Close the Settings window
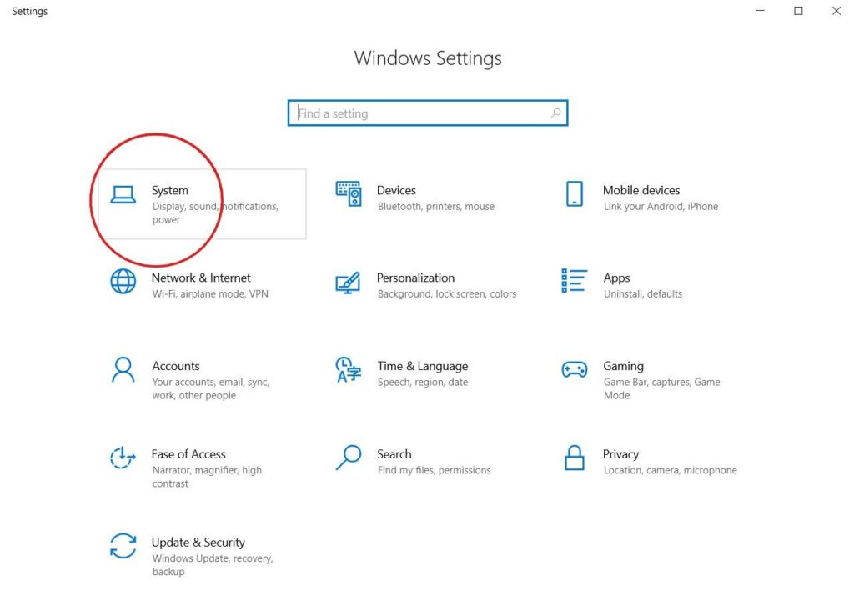The height and width of the screenshot is (616, 854). 836,11
